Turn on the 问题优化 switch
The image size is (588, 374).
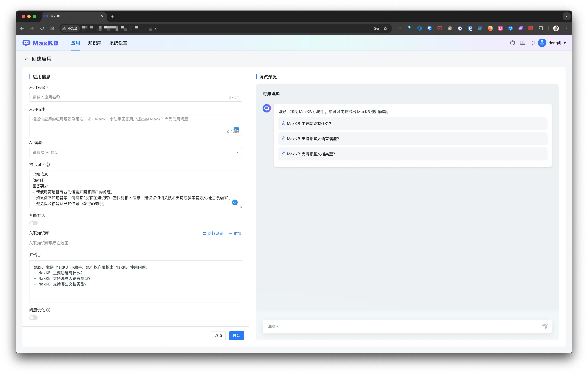click(x=33, y=318)
